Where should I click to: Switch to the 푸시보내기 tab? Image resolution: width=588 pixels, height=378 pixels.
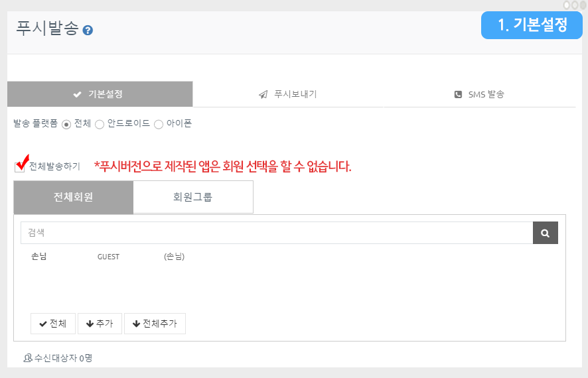(x=288, y=94)
